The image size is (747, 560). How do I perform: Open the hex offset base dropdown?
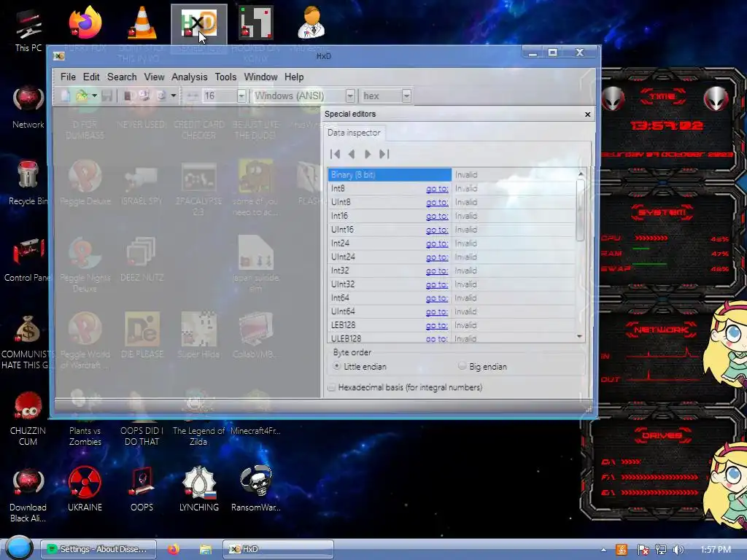click(406, 96)
